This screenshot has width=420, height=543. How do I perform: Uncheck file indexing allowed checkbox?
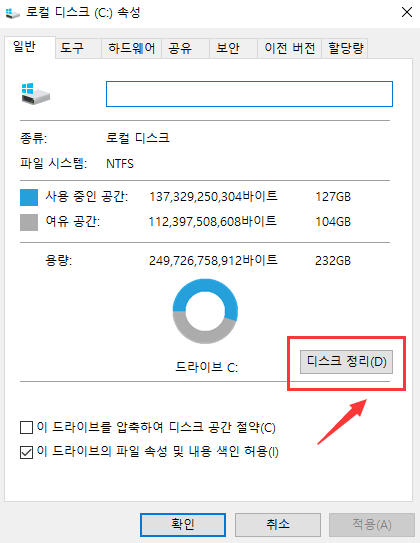pyautogui.click(x=26, y=452)
